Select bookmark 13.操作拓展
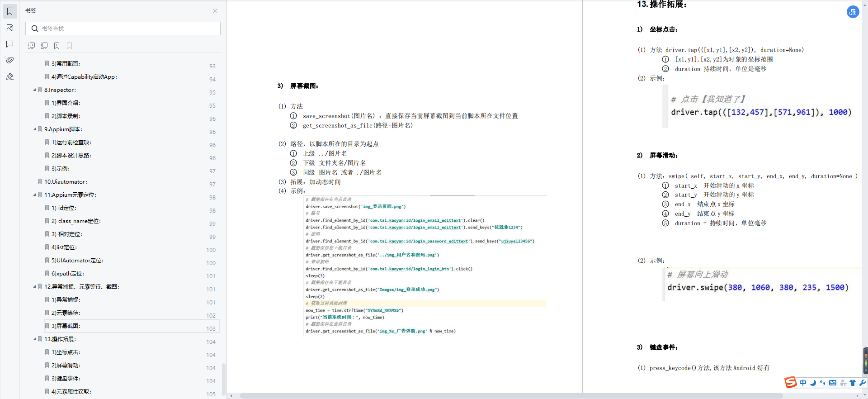 [60, 339]
